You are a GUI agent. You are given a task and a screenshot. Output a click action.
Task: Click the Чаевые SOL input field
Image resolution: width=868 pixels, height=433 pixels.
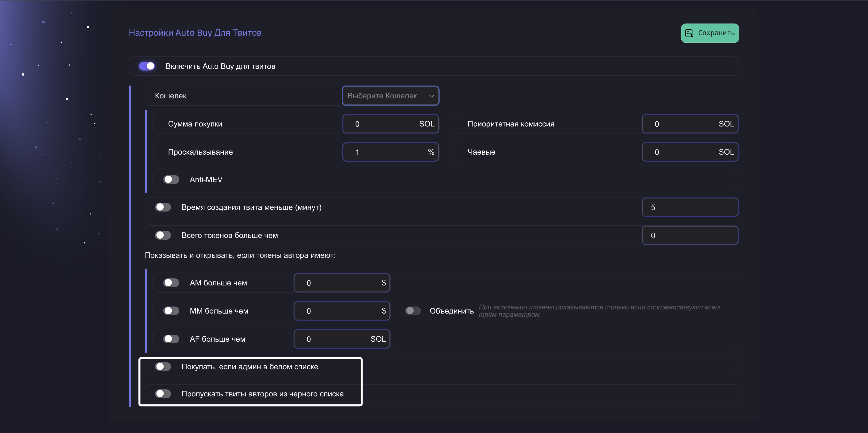pos(684,152)
